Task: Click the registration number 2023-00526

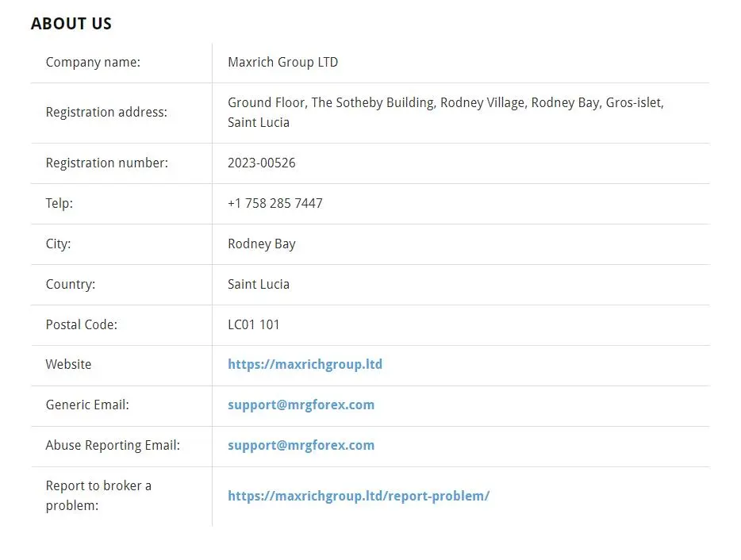Action: 261,163
